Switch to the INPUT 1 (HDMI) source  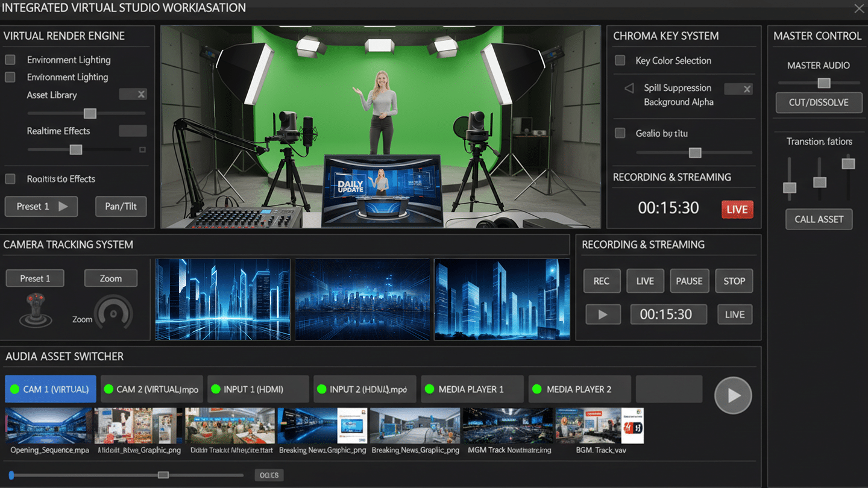coord(258,389)
